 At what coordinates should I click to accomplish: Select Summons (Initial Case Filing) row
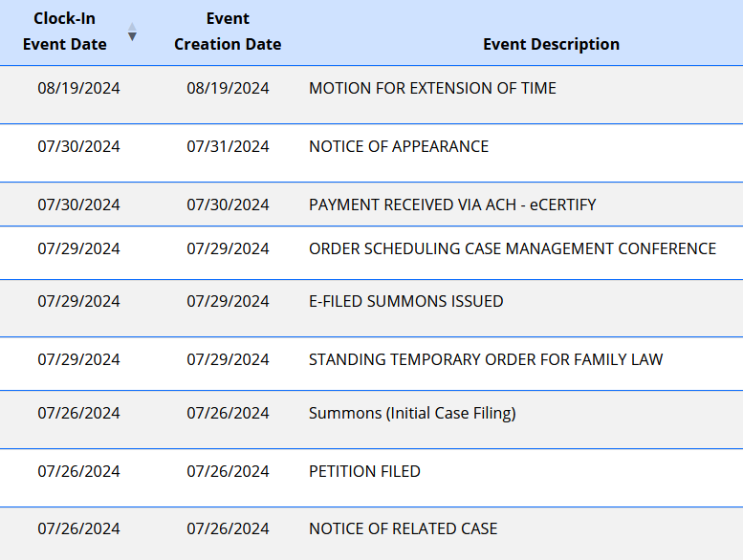pos(412,414)
